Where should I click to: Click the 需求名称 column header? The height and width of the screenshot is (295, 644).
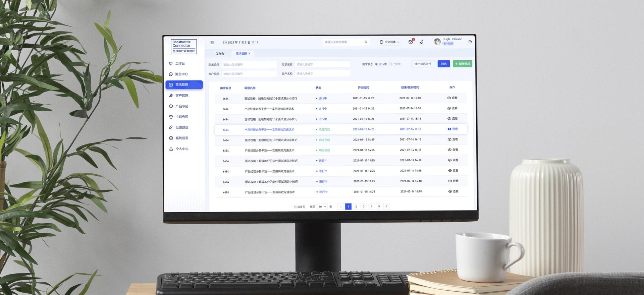[250, 88]
